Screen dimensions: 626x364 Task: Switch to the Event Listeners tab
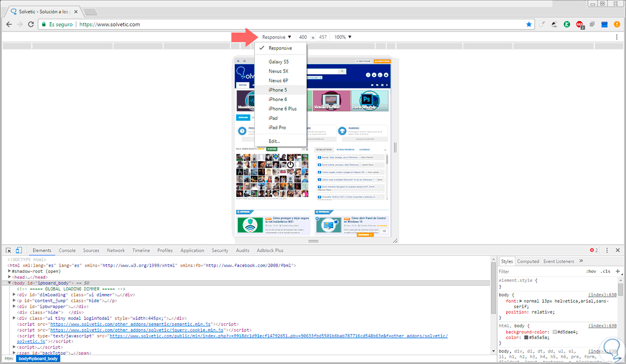click(x=559, y=261)
